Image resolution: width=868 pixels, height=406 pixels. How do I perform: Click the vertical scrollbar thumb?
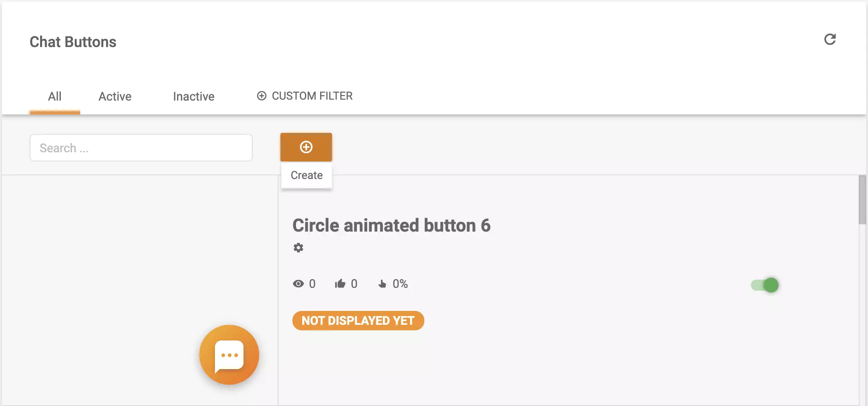click(x=862, y=200)
